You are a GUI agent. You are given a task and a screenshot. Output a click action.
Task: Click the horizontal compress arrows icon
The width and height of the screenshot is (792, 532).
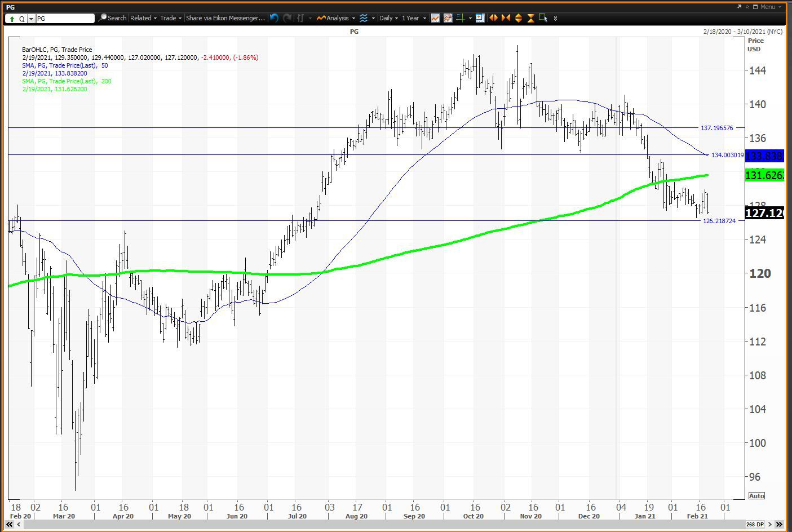point(506,18)
